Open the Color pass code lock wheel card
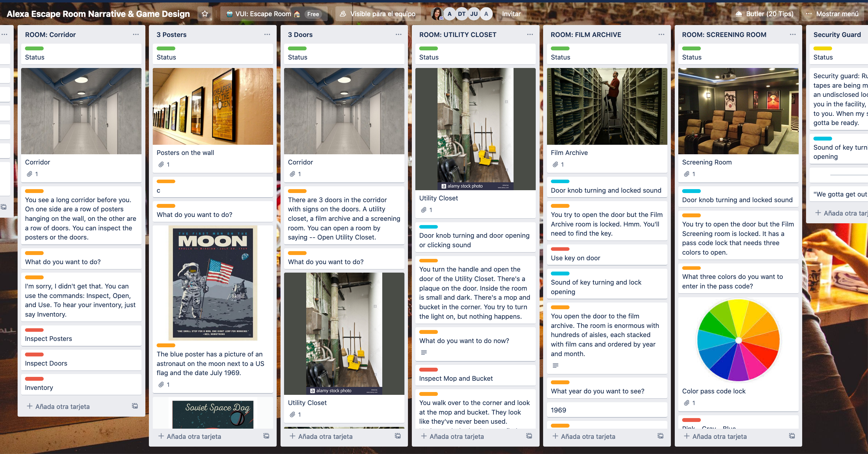This screenshot has width=868, height=454. point(738,340)
